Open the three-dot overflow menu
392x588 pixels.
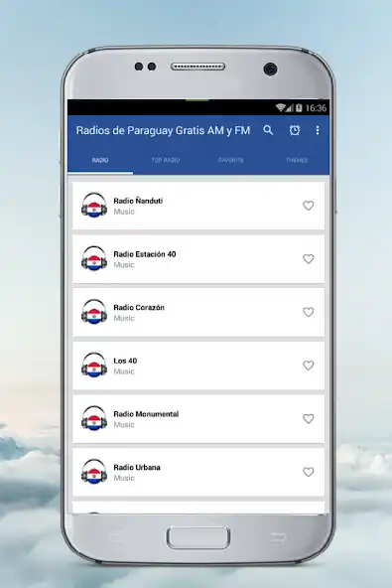pyautogui.click(x=318, y=130)
